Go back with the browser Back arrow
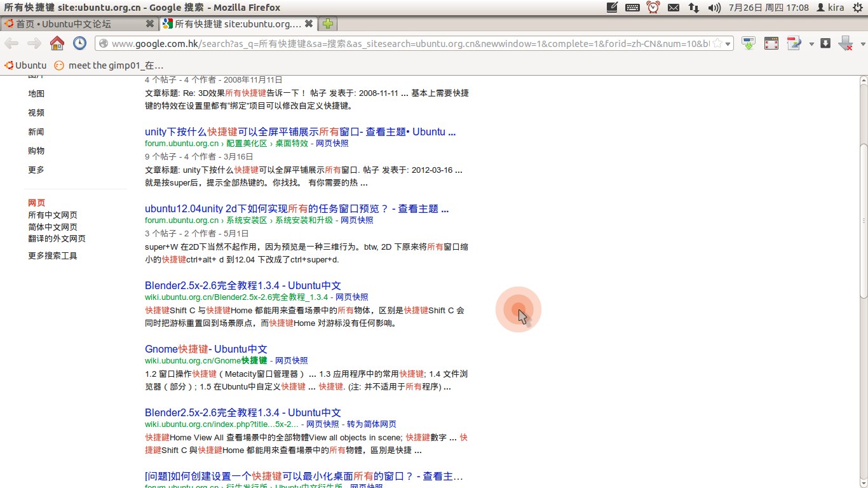Image resolution: width=868 pixels, height=488 pixels. [11, 43]
